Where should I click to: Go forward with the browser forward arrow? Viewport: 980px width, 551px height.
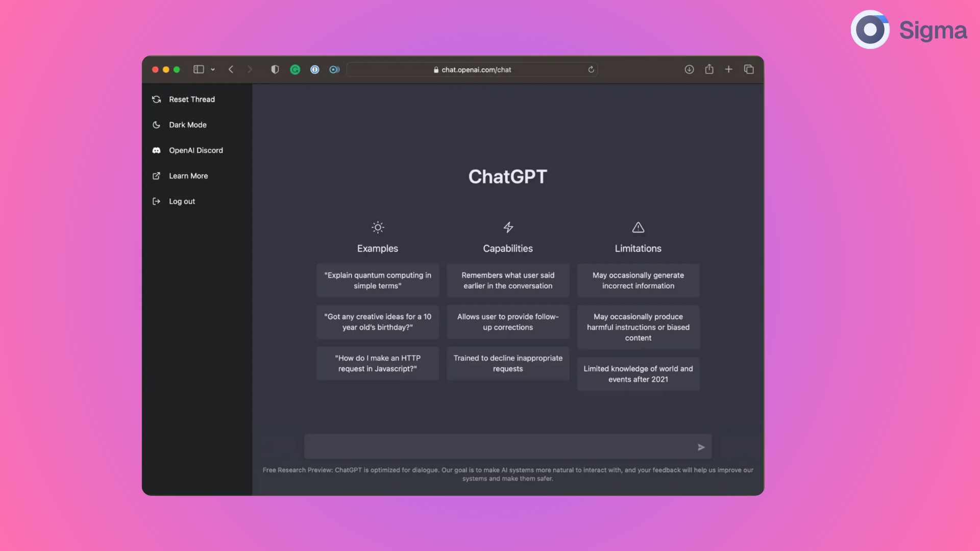(x=250, y=69)
